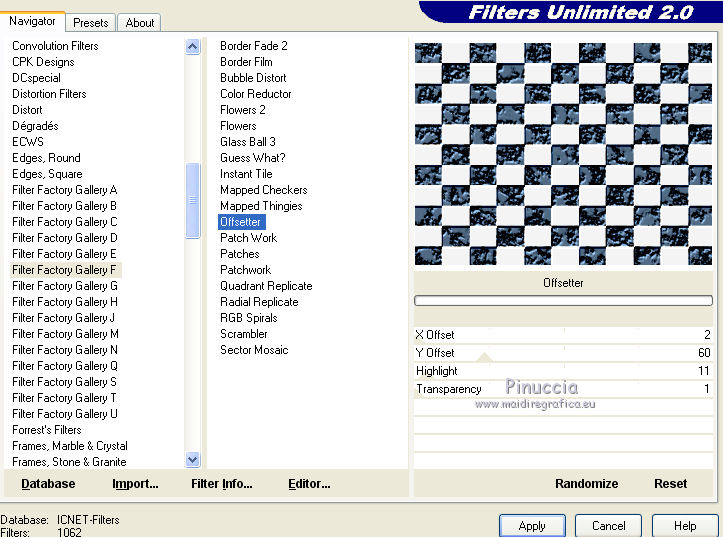
Task: Choose the Mapped Checkers filter
Action: point(264,190)
